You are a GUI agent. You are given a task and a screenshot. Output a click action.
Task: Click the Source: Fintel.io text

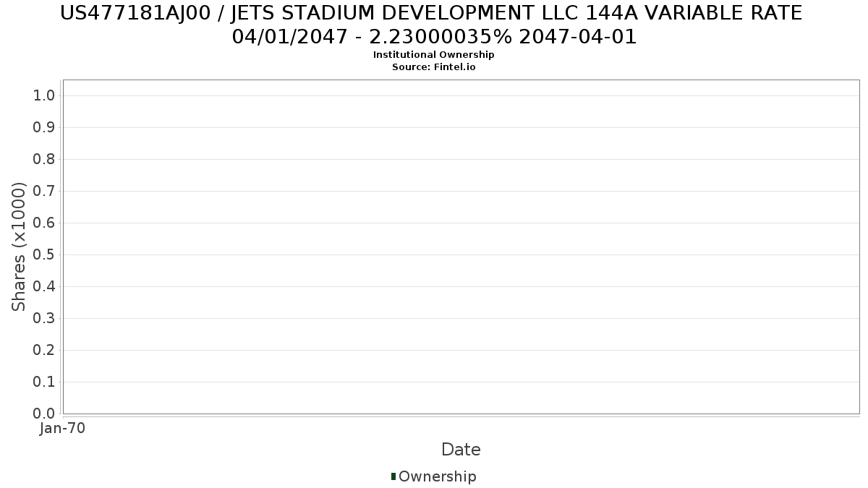[434, 67]
